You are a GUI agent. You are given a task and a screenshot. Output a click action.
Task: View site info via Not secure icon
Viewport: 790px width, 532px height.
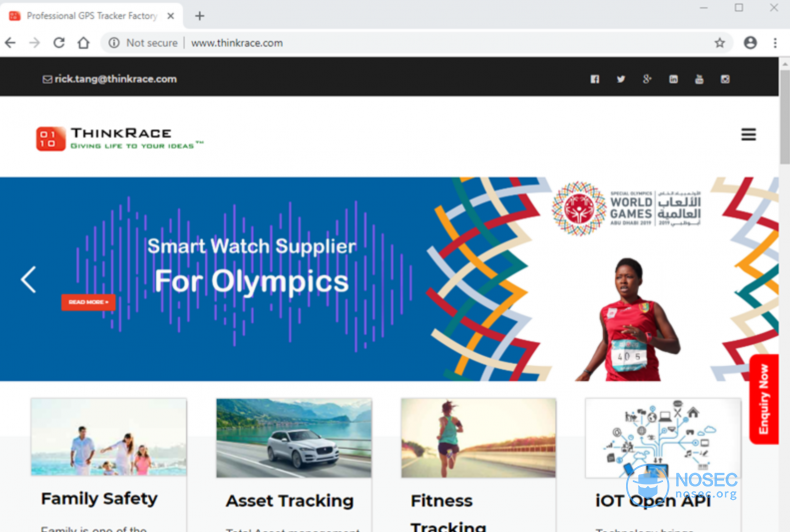[114, 43]
